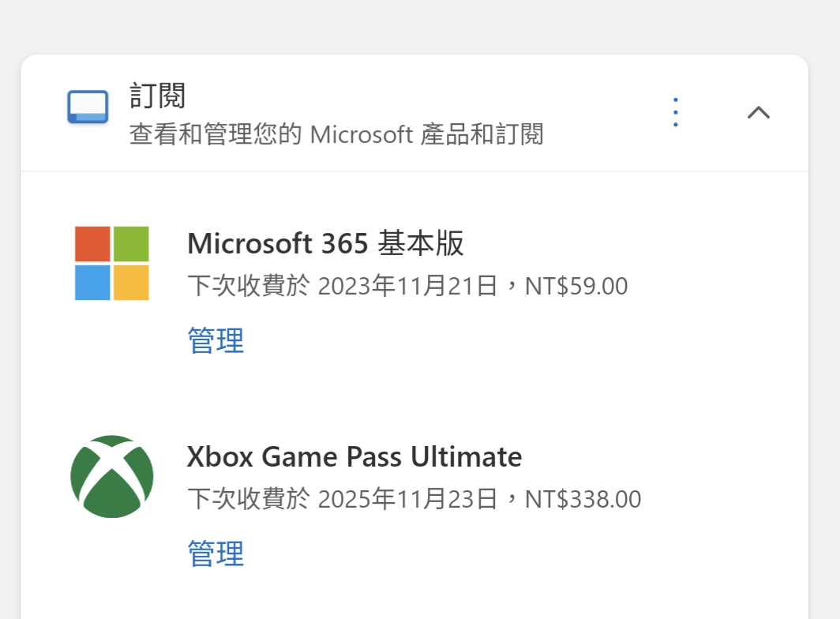Open the three-dot more options menu
Image resolution: width=840 pixels, height=619 pixels.
point(675,112)
